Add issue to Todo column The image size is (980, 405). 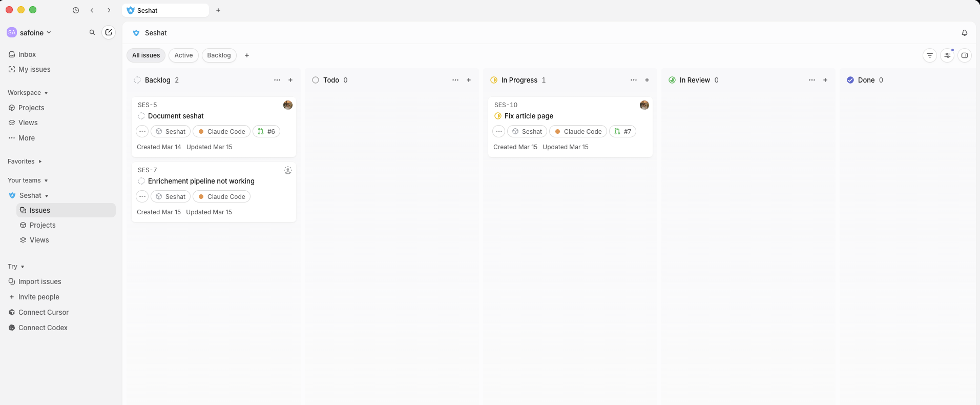tap(468, 80)
